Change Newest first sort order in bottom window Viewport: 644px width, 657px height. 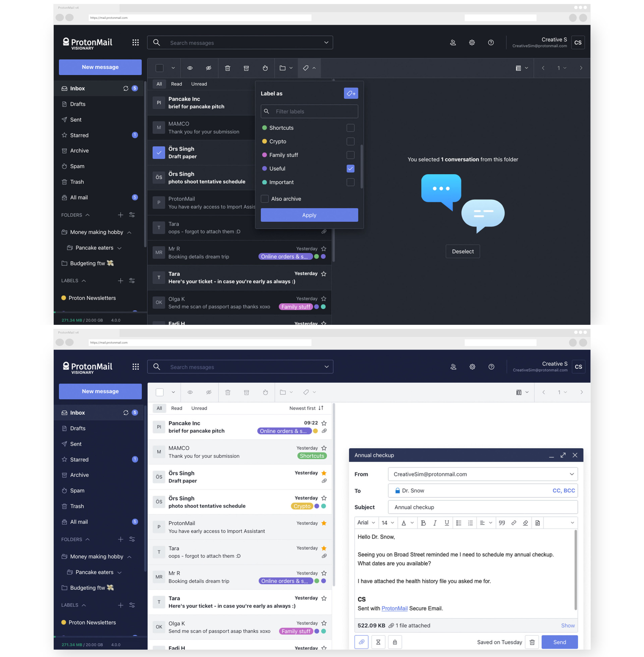(307, 408)
